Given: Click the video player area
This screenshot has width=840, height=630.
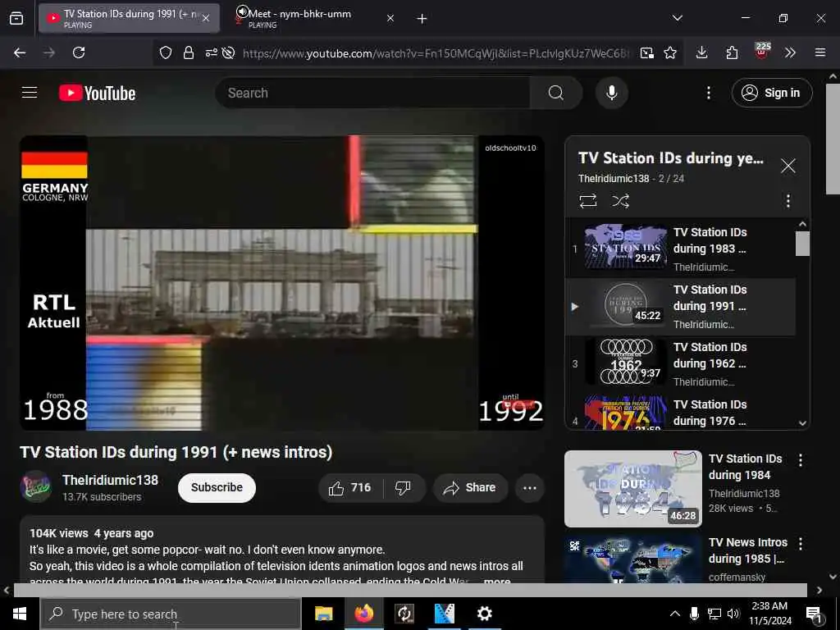Looking at the screenshot, I should tap(282, 283).
